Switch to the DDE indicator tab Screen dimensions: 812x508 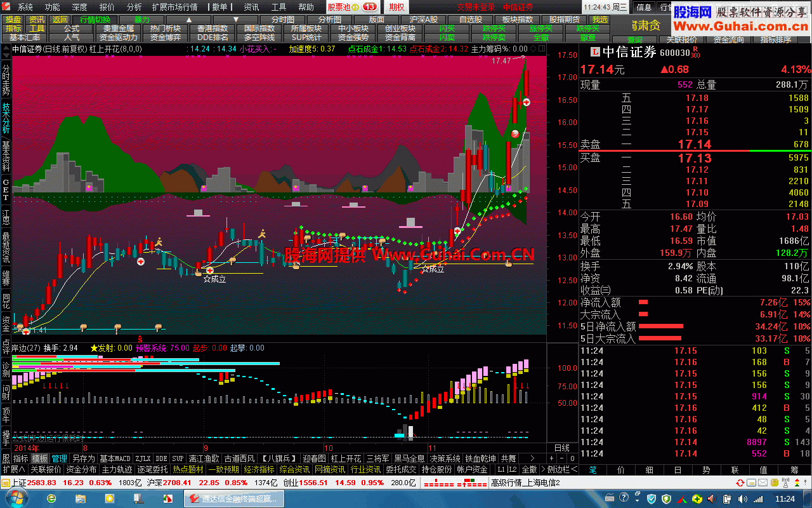(x=162, y=458)
